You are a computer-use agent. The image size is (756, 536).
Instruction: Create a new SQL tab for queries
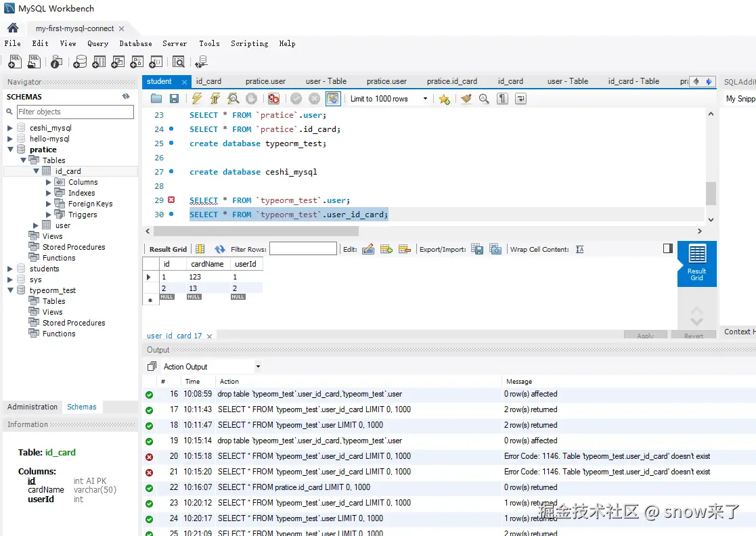pyautogui.click(x=15, y=61)
